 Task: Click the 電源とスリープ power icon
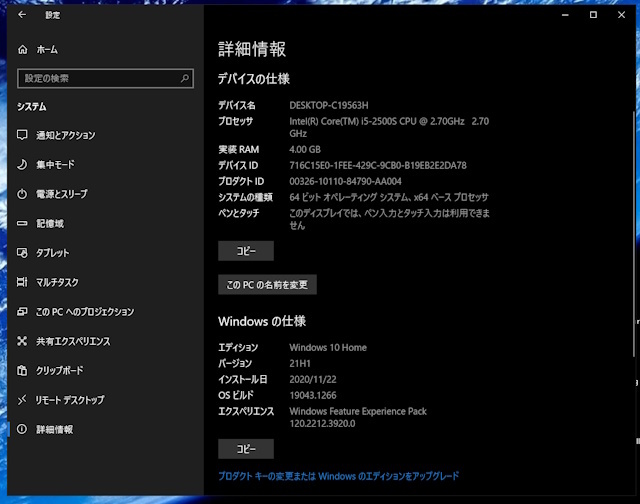(x=22, y=194)
